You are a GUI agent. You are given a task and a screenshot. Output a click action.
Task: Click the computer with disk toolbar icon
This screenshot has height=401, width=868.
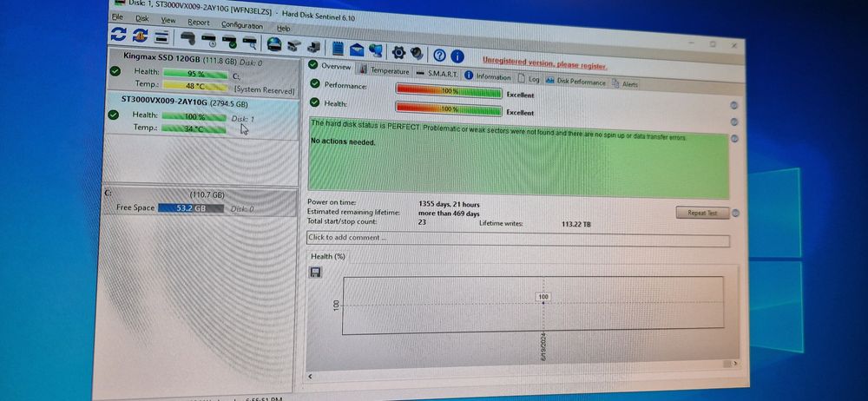pos(314,47)
